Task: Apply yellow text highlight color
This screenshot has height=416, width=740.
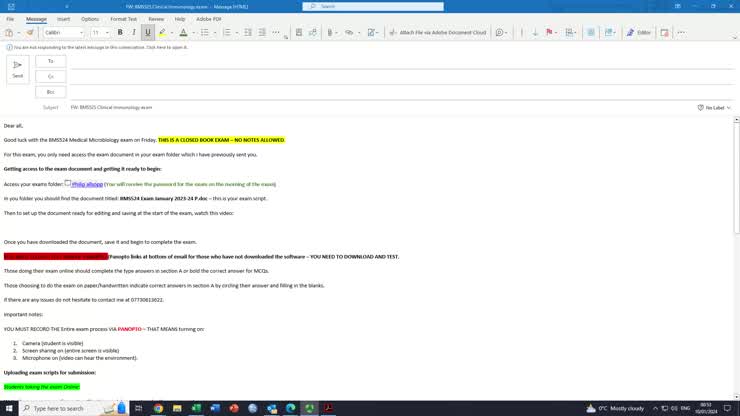Action: coord(162,32)
